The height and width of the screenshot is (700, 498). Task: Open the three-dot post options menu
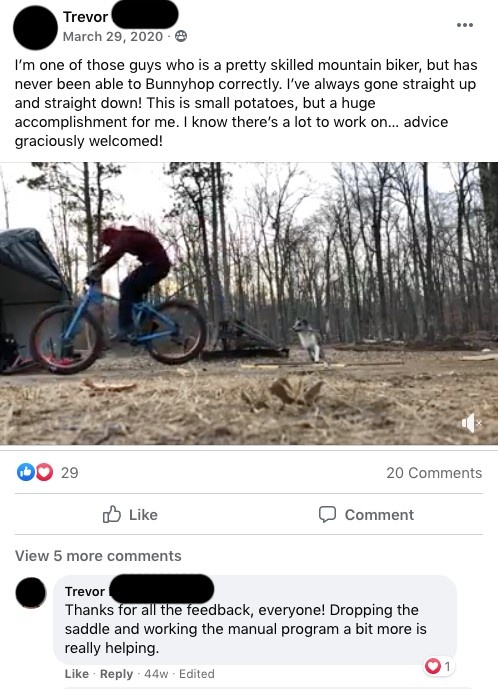(x=465, y=25)
